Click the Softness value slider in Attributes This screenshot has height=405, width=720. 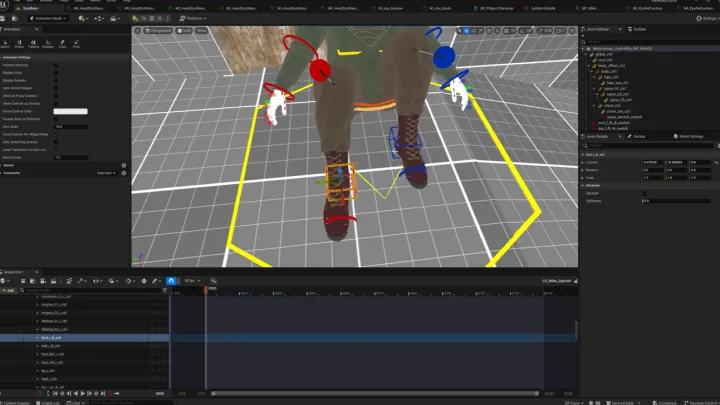click(676, 201)
